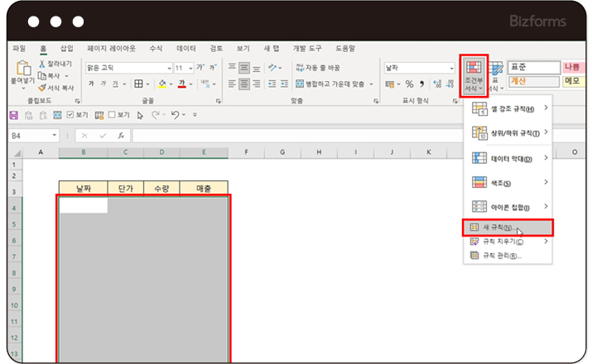Toggle center horizontal alignment button
Screen dimensions: 592x364
click(x=245, y=84)
